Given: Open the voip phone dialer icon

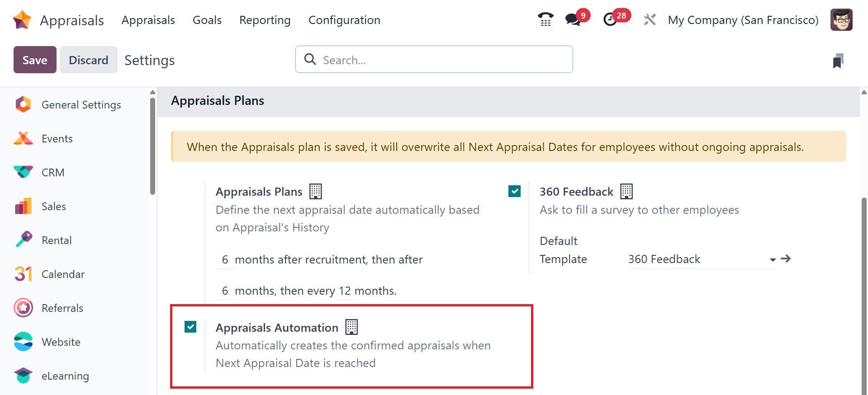Looking at the screenshot, I should tap(545, 19).
